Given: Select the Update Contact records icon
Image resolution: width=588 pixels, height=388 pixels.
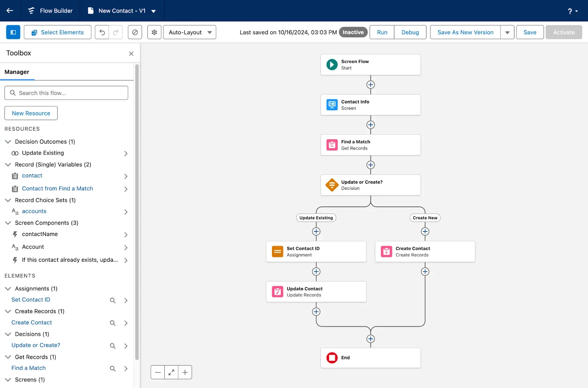Looking at the screenshot, I should tap(277, 292).
